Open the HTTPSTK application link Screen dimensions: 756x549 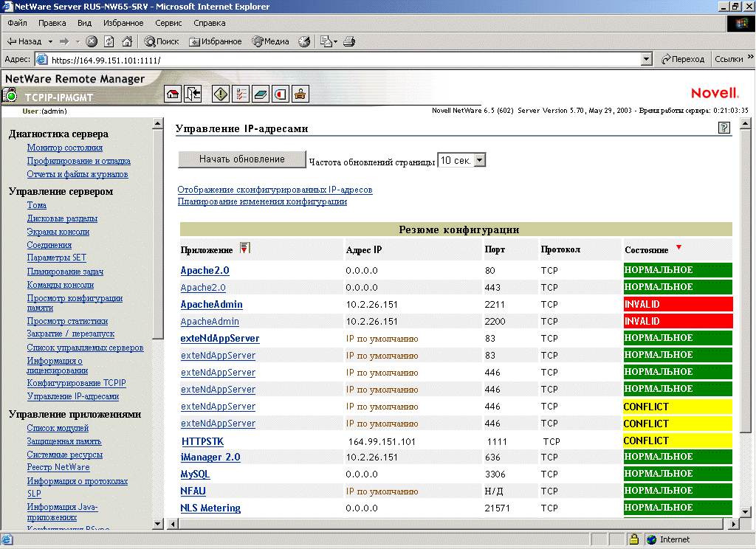202,441
